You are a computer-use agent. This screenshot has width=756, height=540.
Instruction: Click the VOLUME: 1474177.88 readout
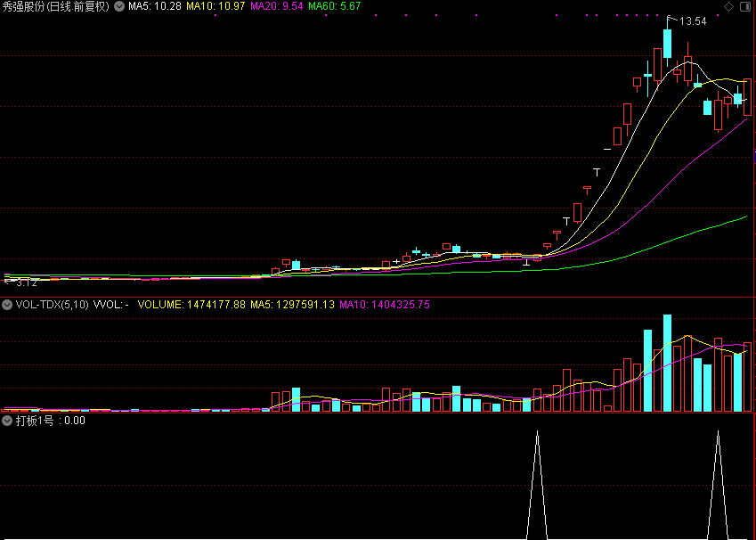191,305
